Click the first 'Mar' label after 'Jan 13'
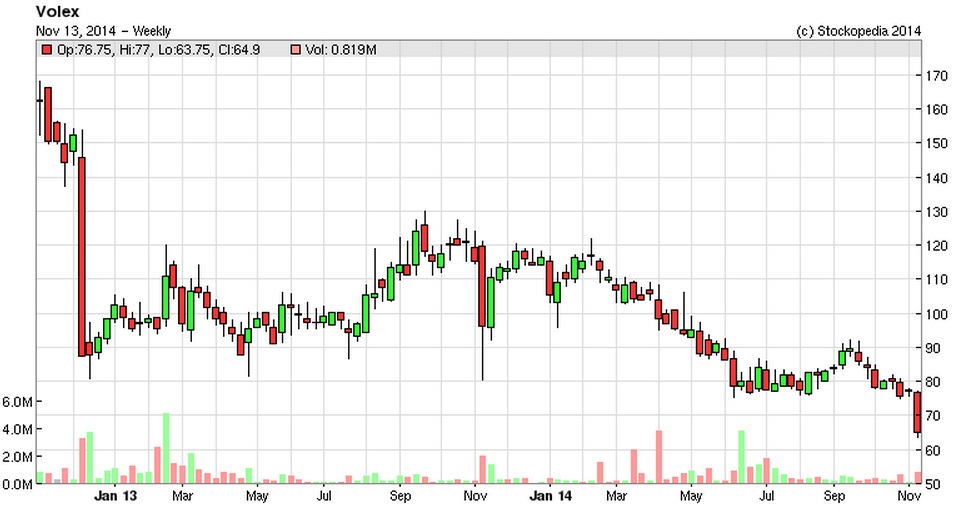 click(x=182, y=496)
